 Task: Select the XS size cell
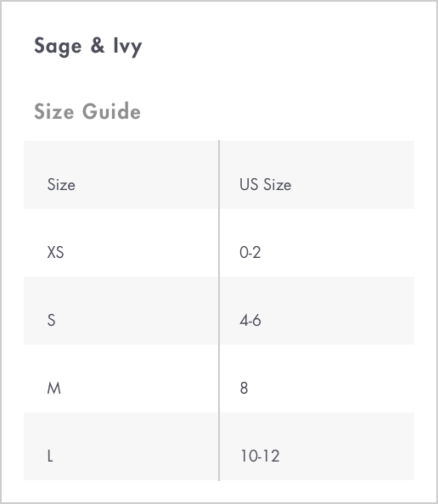click(55, 252)
